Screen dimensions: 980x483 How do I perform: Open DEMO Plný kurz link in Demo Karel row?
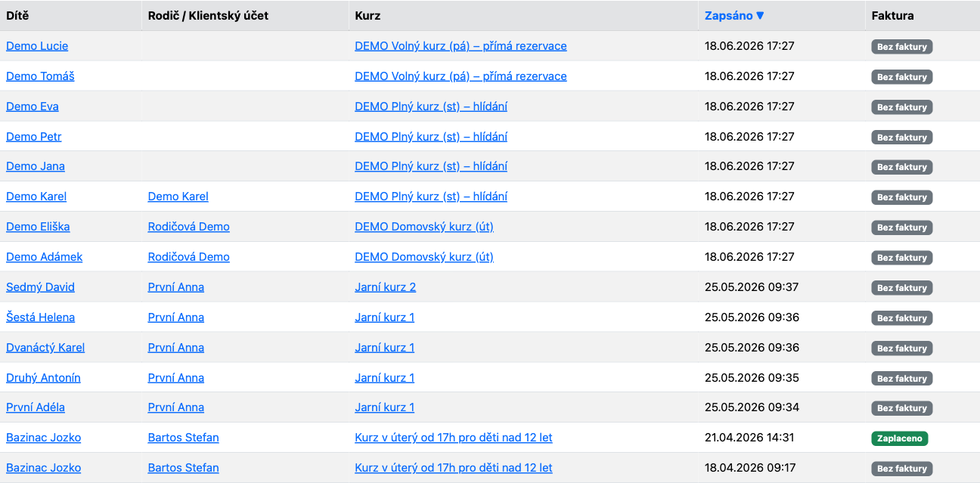(x=431, y=197)
